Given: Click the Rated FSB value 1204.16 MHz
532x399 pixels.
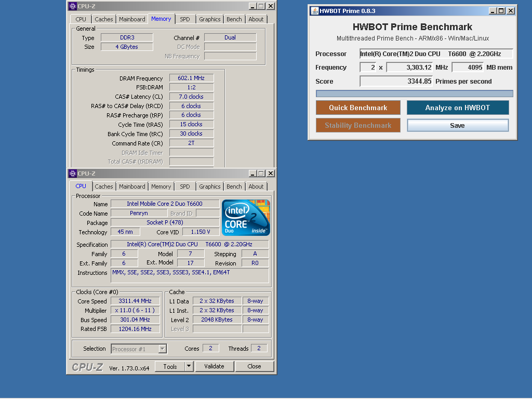Looking at the screenshot, I should tap(135, 329).
